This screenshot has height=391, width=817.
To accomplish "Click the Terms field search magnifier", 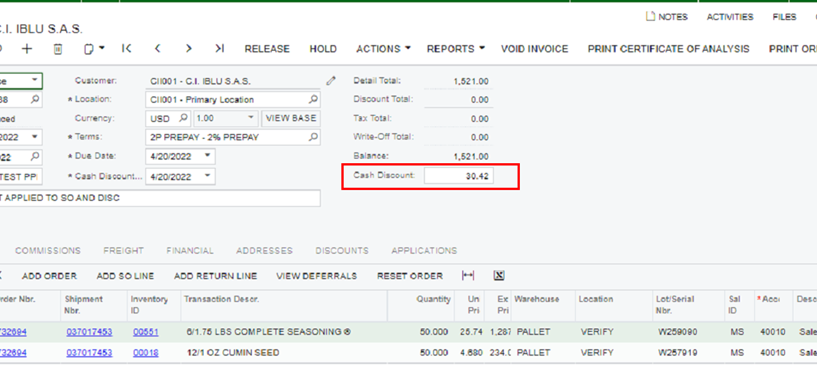I will (x=313, y=137).
